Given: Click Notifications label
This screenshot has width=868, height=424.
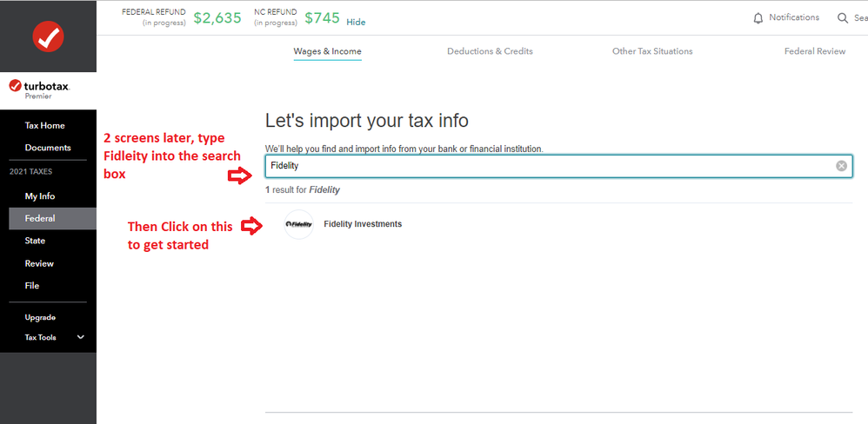Looking at the screenshot, I should tap(794, 17).
